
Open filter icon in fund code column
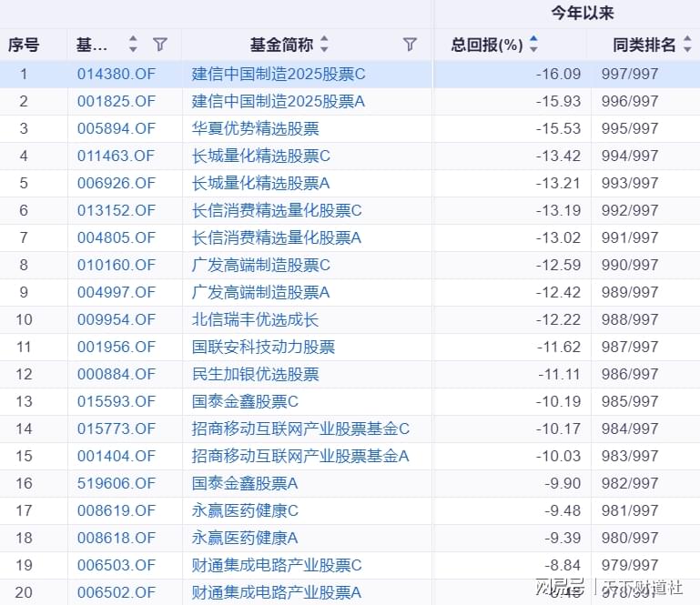click(x=160, y=45)
